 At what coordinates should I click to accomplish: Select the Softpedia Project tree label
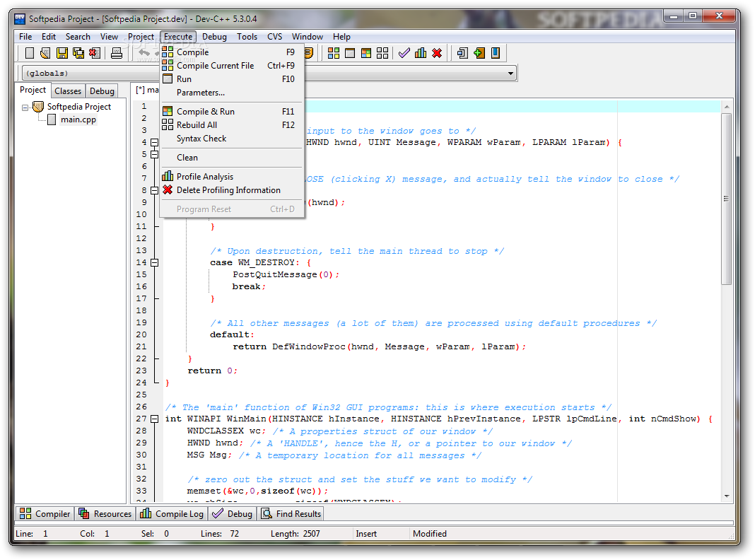point(79,107)
